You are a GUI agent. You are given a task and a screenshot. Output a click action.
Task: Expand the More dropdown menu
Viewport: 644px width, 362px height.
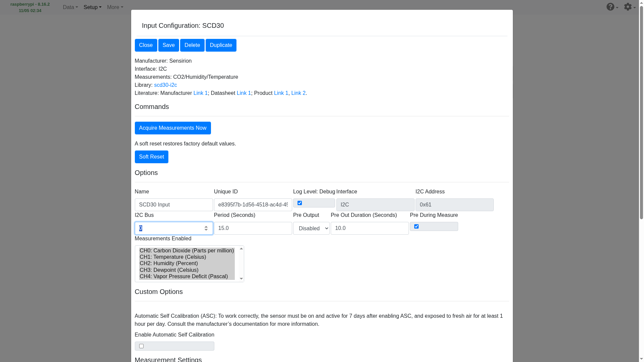pos(115,7)
